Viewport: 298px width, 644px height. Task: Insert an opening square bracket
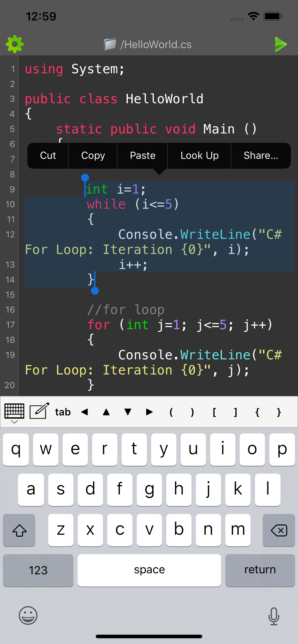214,412
